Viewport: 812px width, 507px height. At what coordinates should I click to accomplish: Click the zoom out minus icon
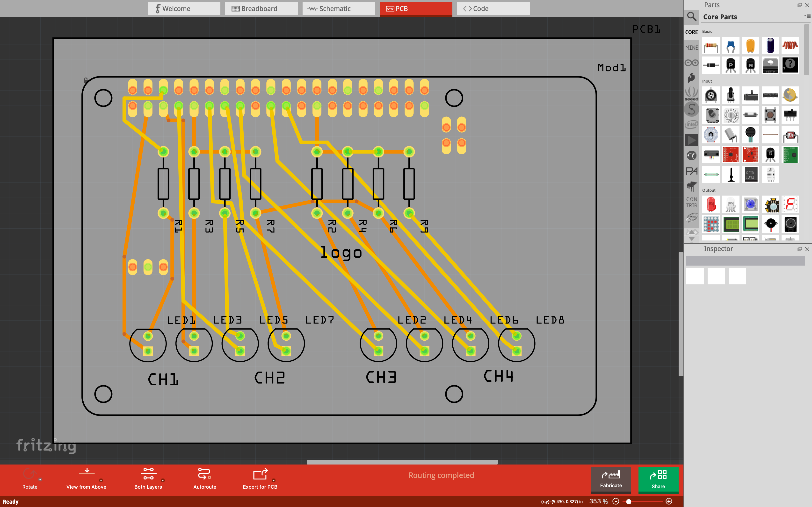click(616, 501)
